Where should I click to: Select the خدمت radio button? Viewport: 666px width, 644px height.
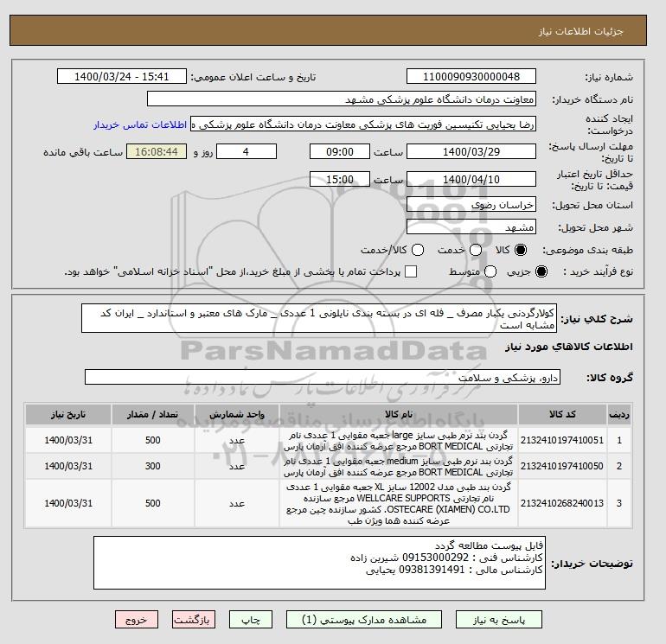pyautogui.click(x=476, y=250)
